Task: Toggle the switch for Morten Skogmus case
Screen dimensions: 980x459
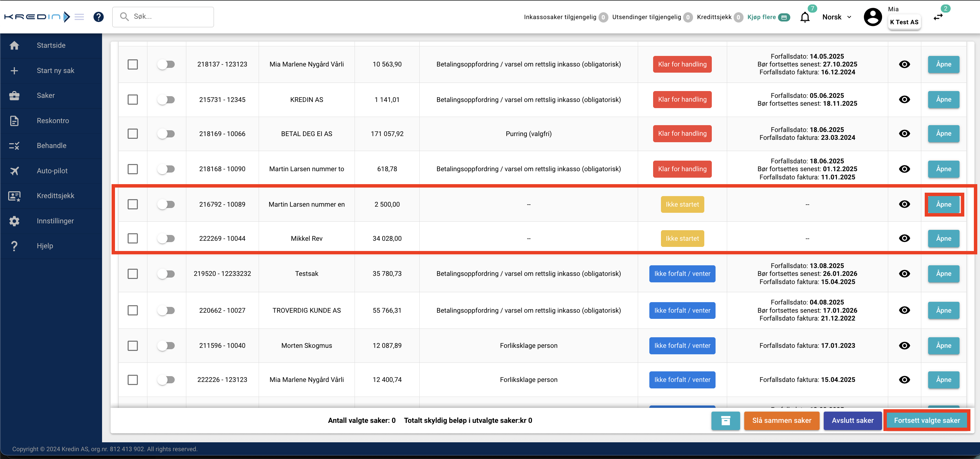Action: point(166,346)
